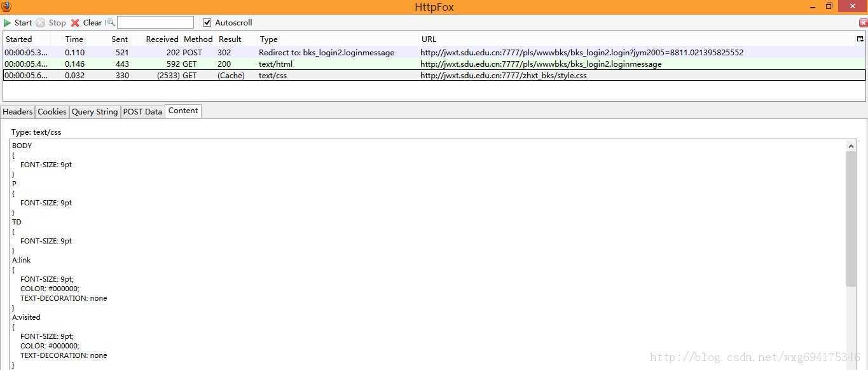Click the Stop capture button
This screenshot has height=370, width=868.
(51, 23)
